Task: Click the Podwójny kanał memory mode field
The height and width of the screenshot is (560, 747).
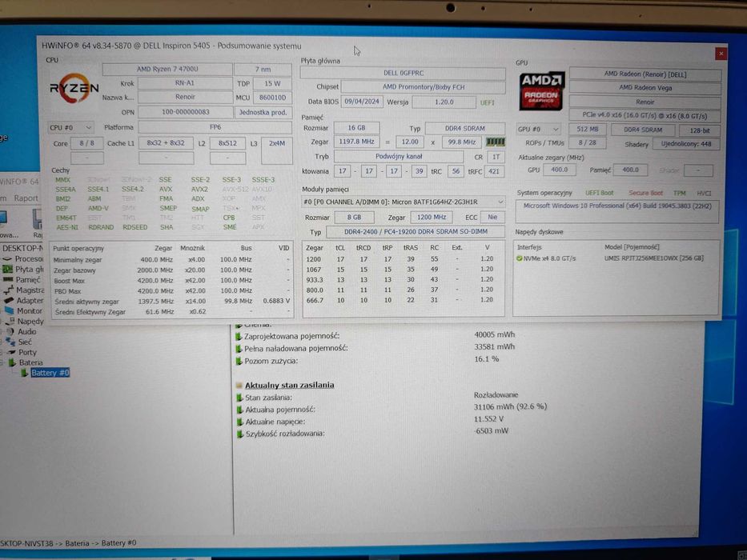Action: (399, 156)
